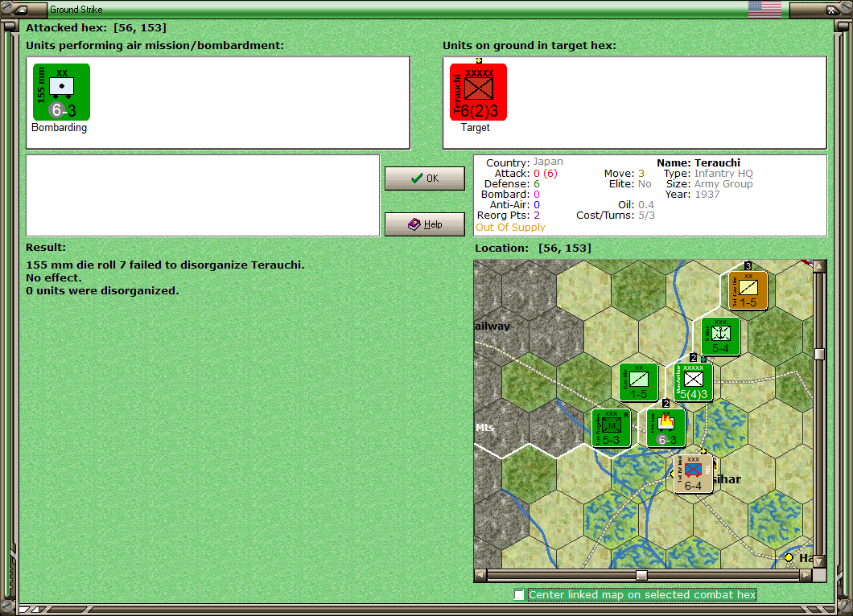The width and height of the screenshot is (853, 616).
Task: Select the Terauchi target HQ unit
Action: pos(478,92)
